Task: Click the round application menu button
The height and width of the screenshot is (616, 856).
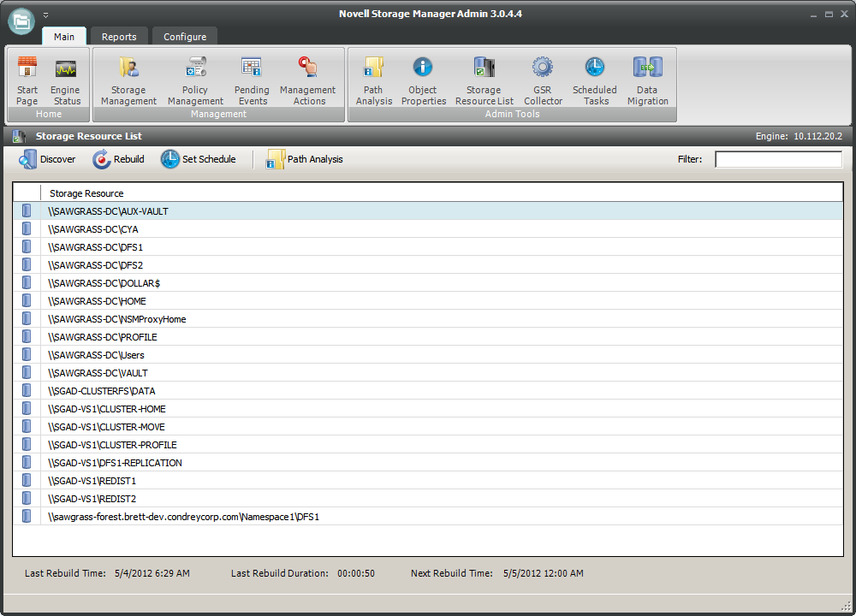Action: pos(21,21)
